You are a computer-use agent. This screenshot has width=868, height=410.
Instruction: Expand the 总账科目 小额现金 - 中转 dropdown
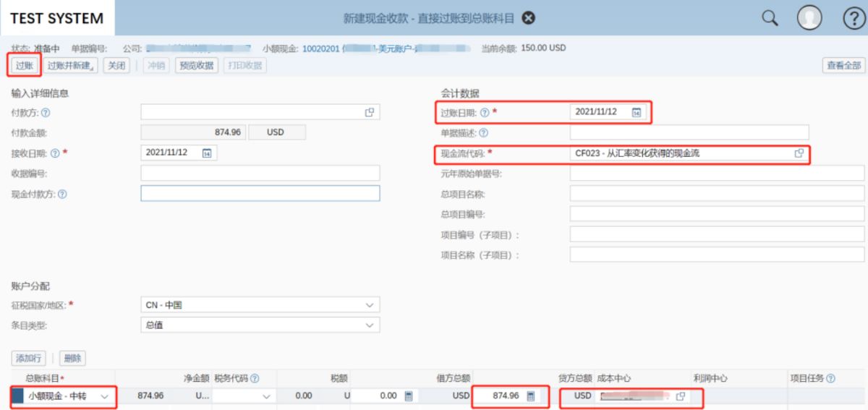pyautogui.click(x=105, y=396)
